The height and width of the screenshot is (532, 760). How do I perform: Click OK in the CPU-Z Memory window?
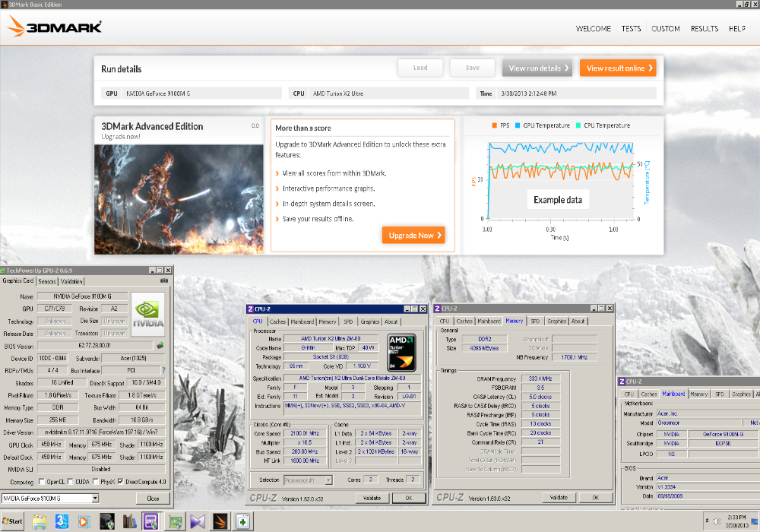click(x=596, y=497)
